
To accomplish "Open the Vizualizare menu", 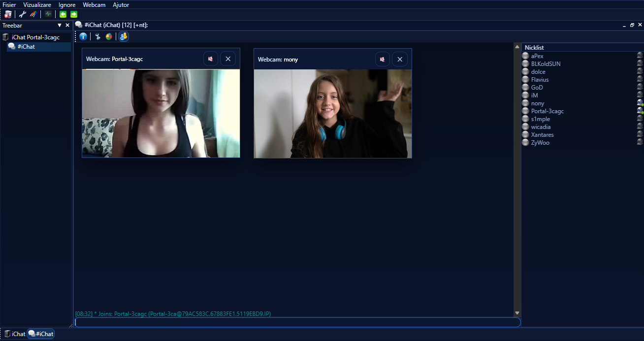I will click(x=37, y=5).
